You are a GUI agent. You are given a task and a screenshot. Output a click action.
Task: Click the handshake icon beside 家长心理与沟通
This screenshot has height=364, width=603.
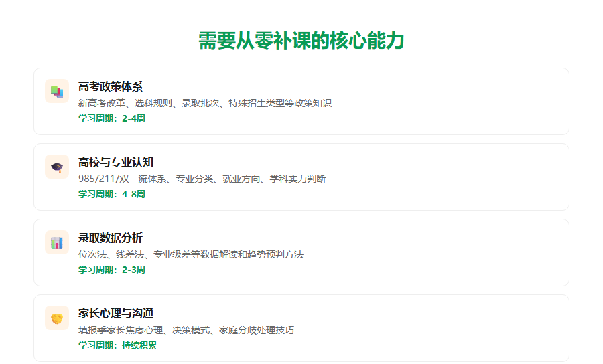coord(57,318)
